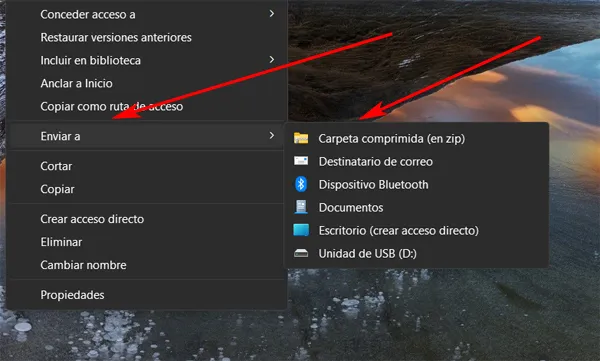Image resolution: width=600 pixels, height=361 pixels.
Task: Select 'Incluir en biblioteca' entry
Action: click(x=147, y=60)
